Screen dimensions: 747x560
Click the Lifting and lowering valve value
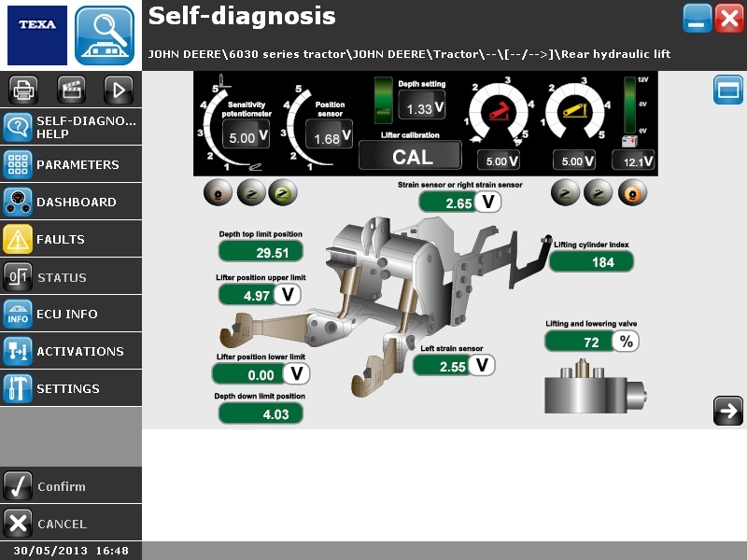[592, 343]
